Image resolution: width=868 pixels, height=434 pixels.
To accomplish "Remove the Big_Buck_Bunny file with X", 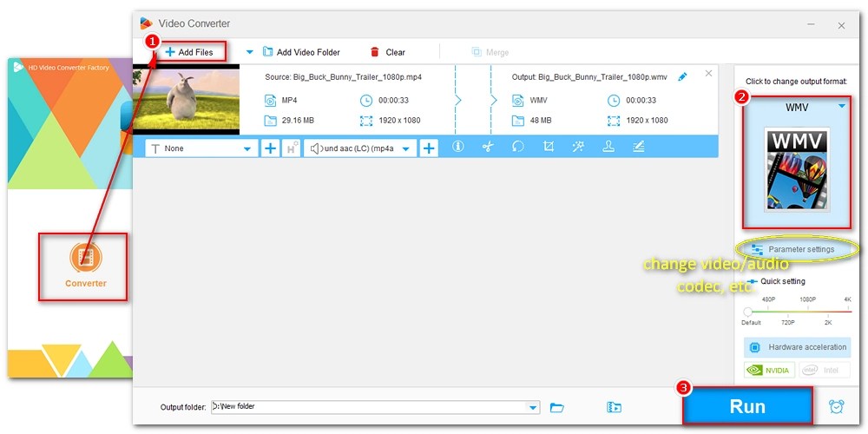I will 708,73.
